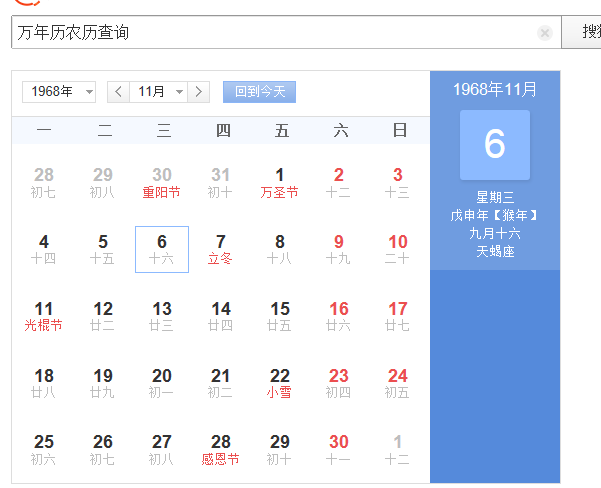Select November 8 十八
Image resolution: width=601 pixels, height=488 pixels.
280,250
